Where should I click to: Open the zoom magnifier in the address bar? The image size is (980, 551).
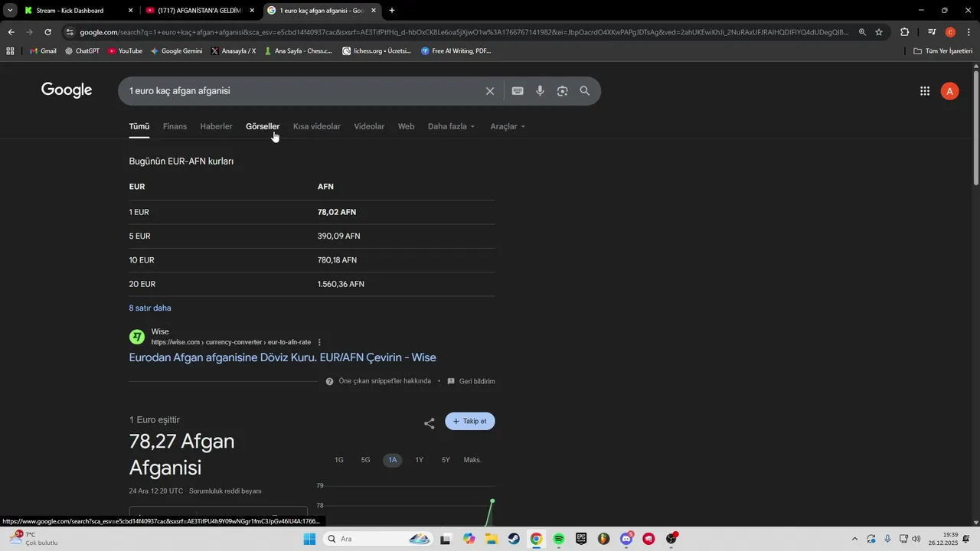862,32
